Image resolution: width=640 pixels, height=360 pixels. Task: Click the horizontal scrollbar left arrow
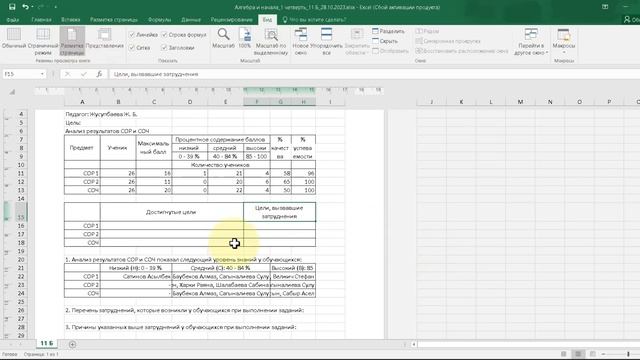point(414,344)
